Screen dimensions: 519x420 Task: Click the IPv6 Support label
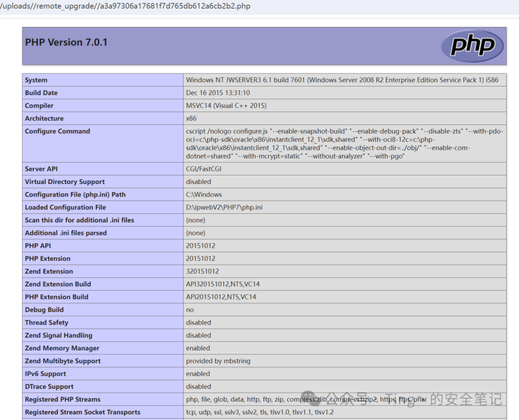45,374
